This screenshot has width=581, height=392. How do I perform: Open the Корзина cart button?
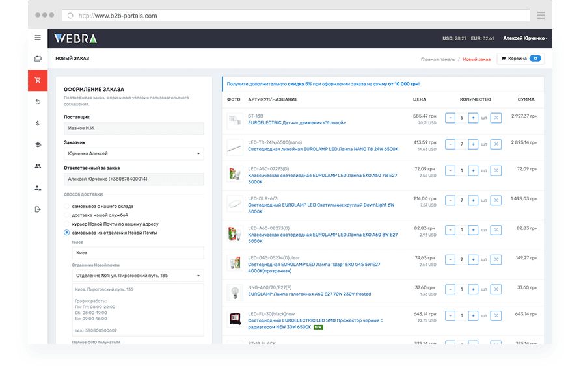[520, 59]
